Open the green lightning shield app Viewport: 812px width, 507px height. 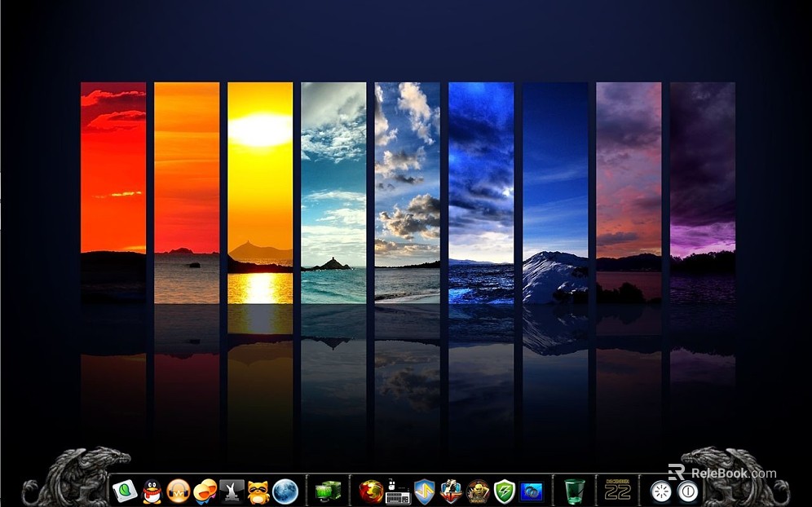point(505,491)
